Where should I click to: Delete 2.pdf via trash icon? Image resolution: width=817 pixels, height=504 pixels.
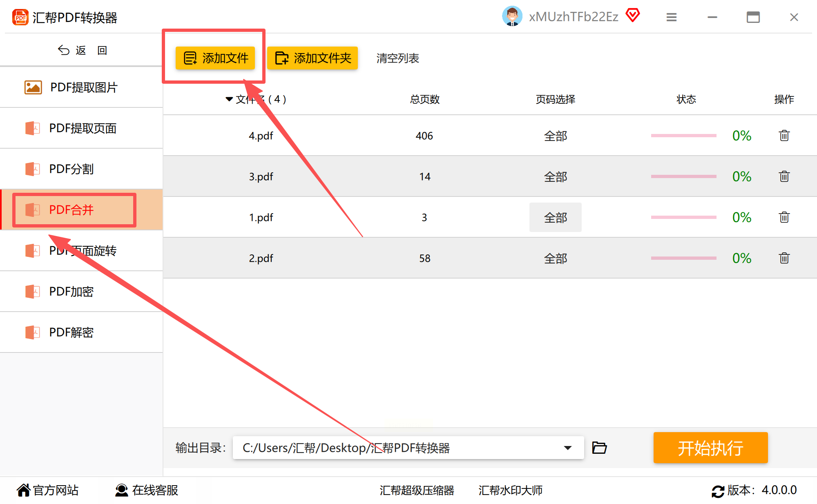784,258
